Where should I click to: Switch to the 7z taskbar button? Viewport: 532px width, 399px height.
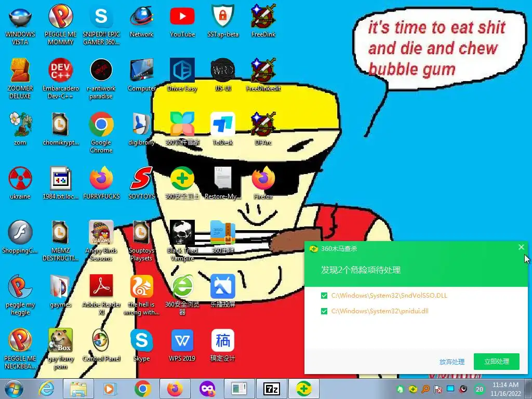(271, 389)
